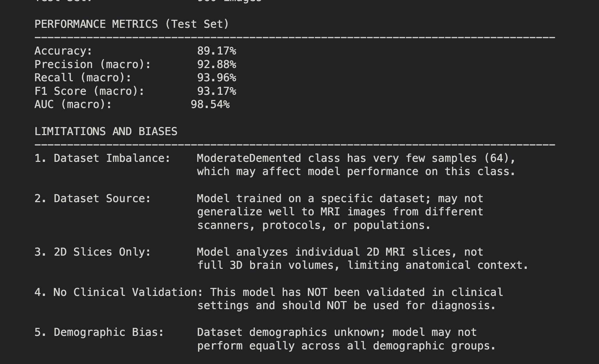Click the word ModerateDemented
This screenshot has width=599, height=364.
[249, 158]
